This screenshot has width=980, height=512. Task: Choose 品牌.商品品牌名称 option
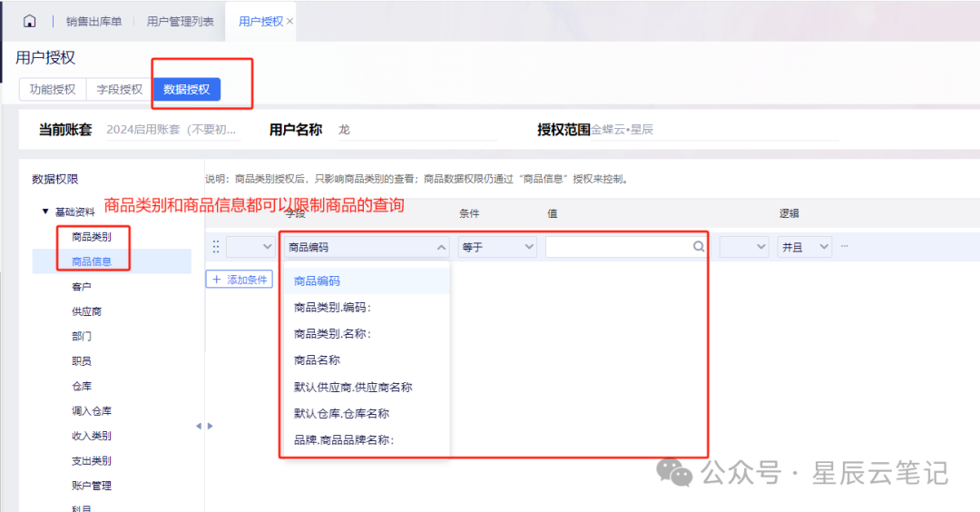tap(367, 440)
